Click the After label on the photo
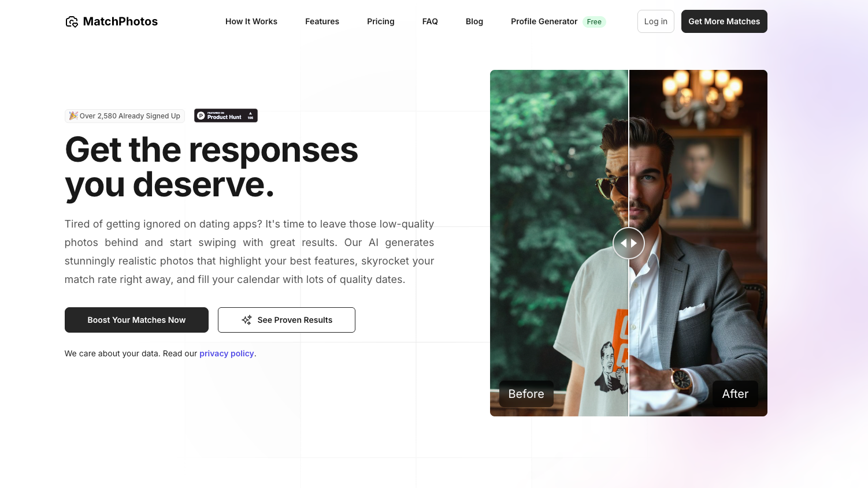Image resolution: width=868 pixels, height=488 pixels. click(x=735, y=394)
